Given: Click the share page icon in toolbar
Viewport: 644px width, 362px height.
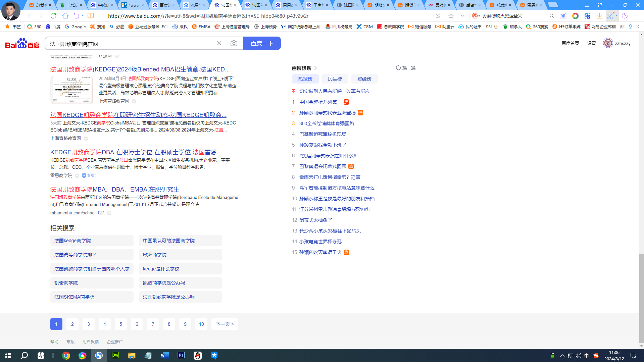Looking at the screenshot, I should [437, 16].
